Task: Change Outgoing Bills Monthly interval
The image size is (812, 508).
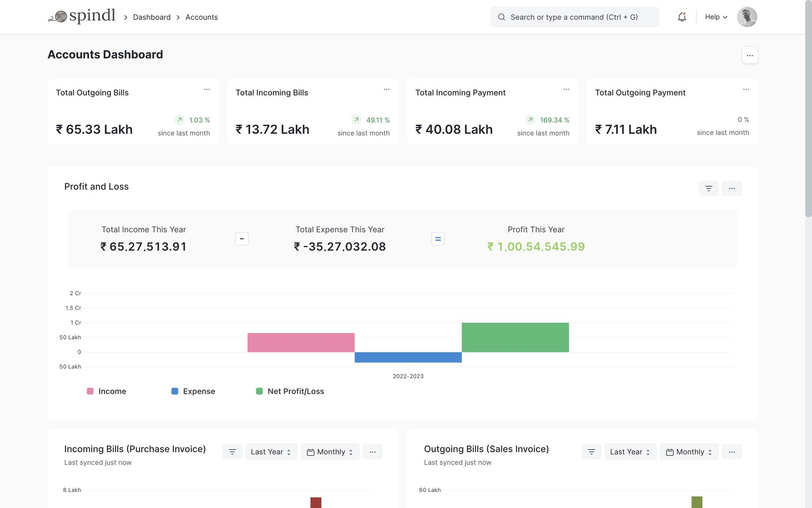Action: (689, 452)
